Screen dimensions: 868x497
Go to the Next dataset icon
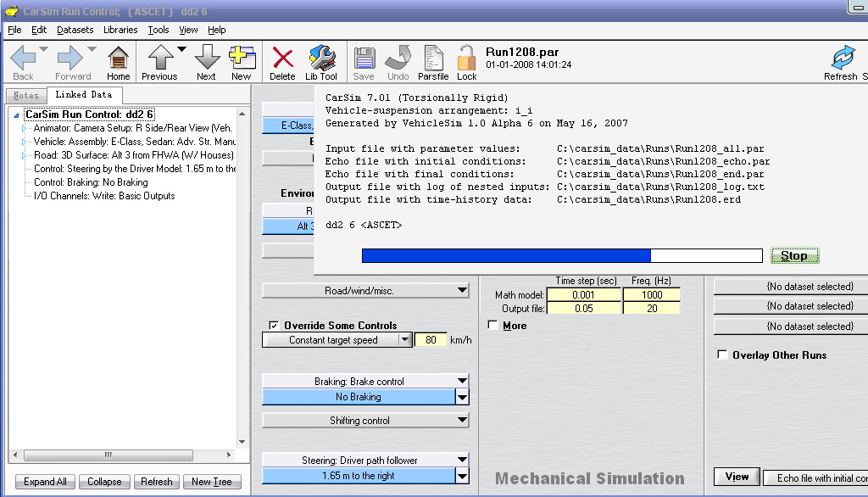click(x=207, y=57)
